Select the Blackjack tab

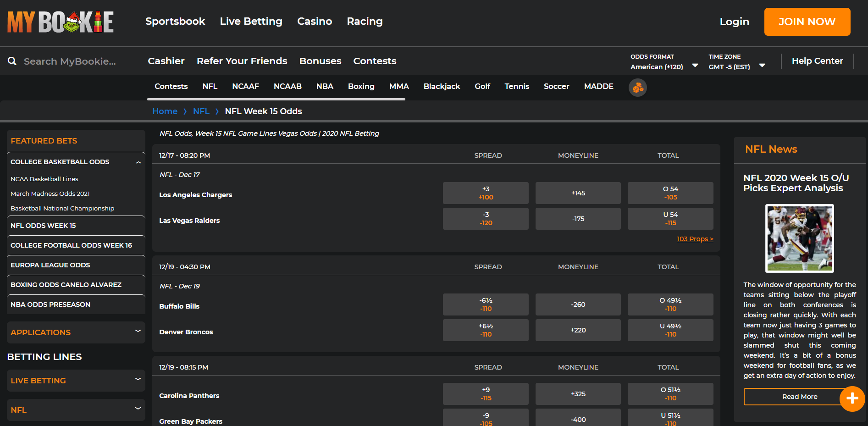click(442, 86)
